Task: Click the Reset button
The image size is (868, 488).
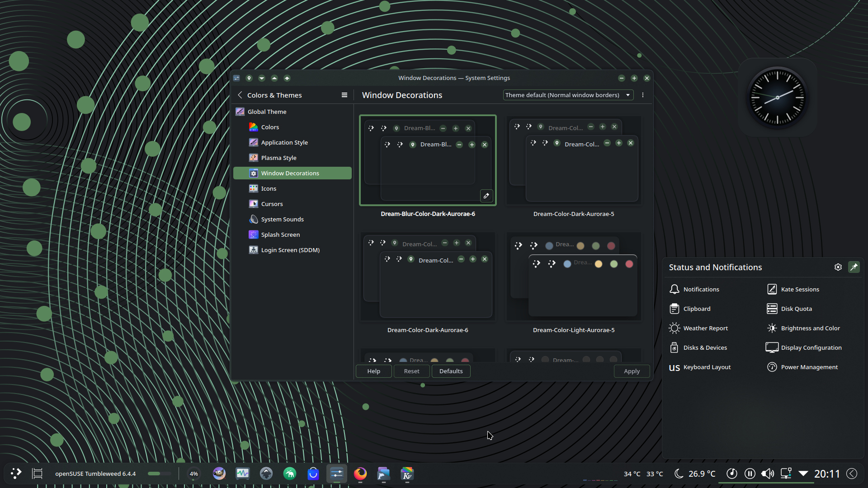Action: (x=412, y=371)
